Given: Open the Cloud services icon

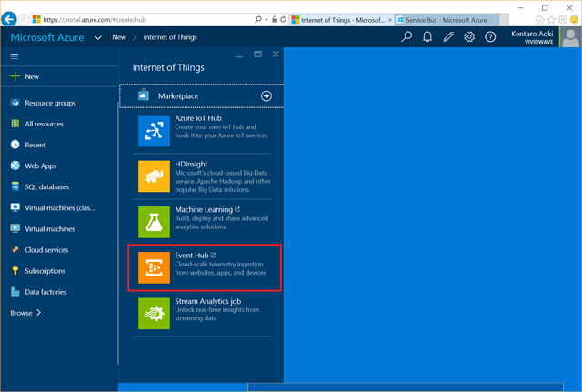Looking at the screenshot, I should click(15, 249).
